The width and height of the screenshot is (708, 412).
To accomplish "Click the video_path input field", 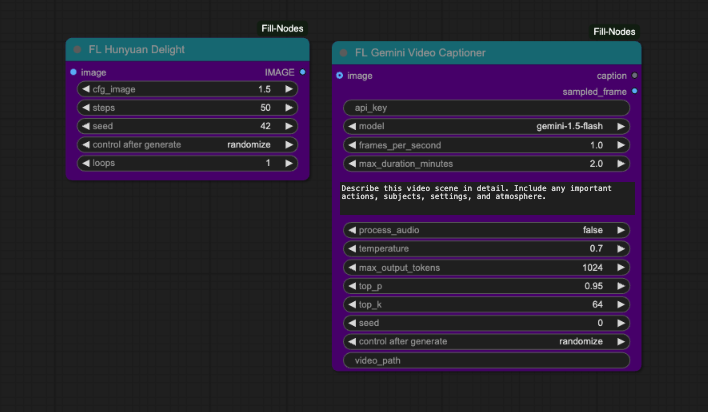I will click(486, 360).
